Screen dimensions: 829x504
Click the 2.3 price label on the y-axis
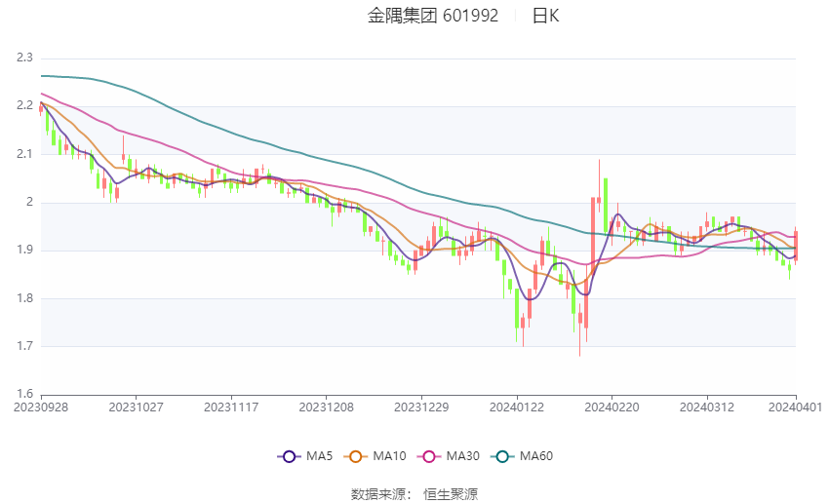click(24, 58)
